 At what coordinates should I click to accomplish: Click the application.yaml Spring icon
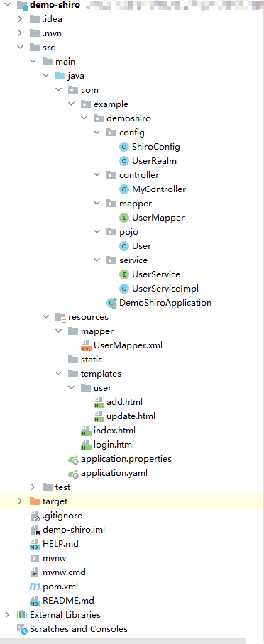point(73,473)
